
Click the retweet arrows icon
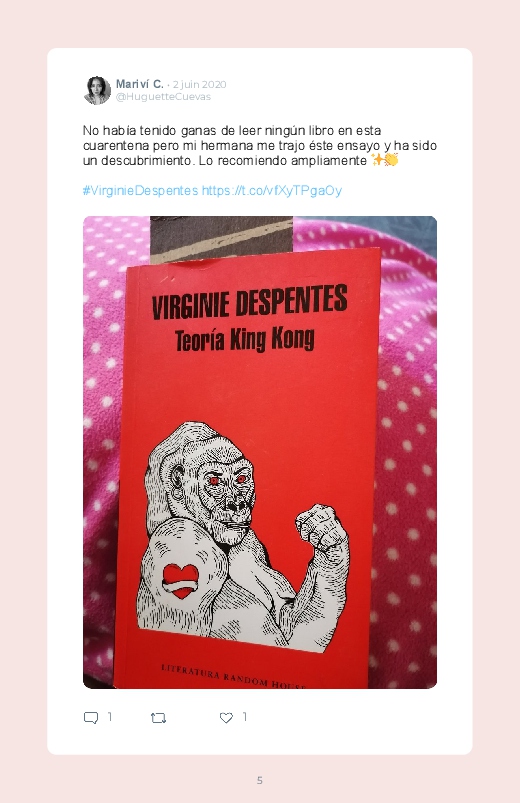point(158,718)
